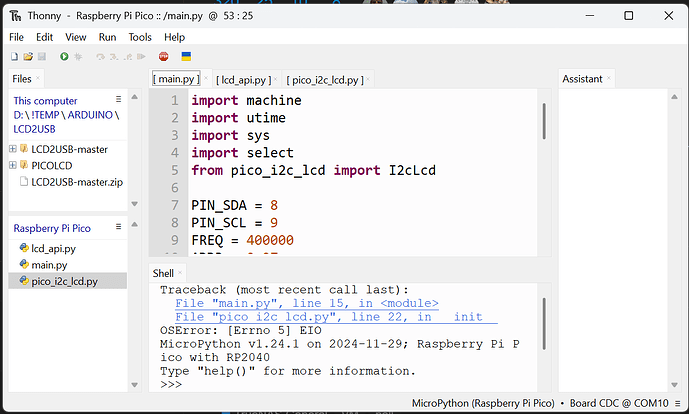Click the Shell vertical scrollbar thumb
The width and height of the screenshot is (689, 414).
pos(544,324)
